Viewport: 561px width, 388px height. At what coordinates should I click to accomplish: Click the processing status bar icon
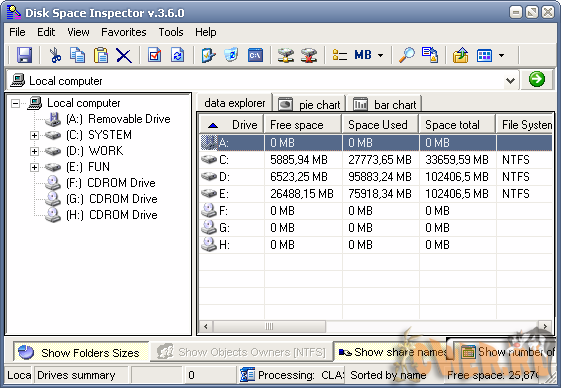tap(247, 375)
